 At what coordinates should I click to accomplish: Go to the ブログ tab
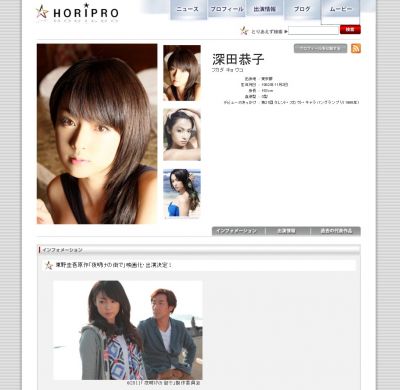click(302, 9)
